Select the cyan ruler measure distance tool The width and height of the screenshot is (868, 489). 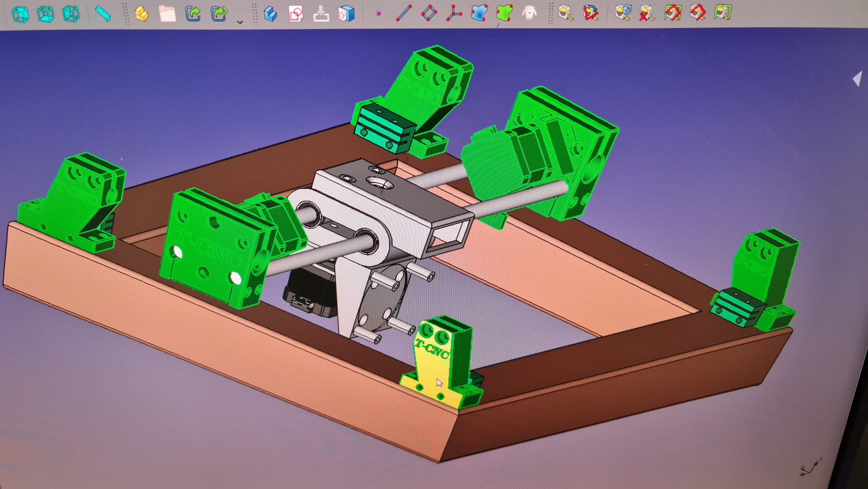[103, 14]
